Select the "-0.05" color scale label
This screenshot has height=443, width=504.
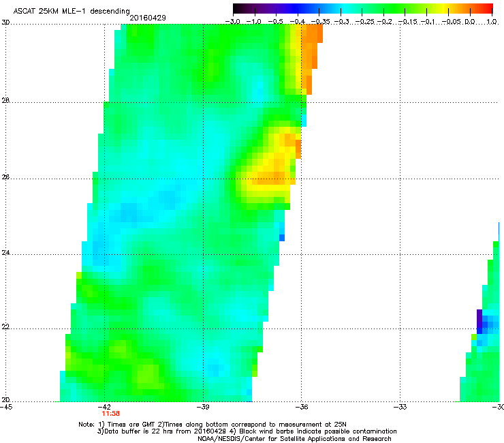click(x=452, y=22)
